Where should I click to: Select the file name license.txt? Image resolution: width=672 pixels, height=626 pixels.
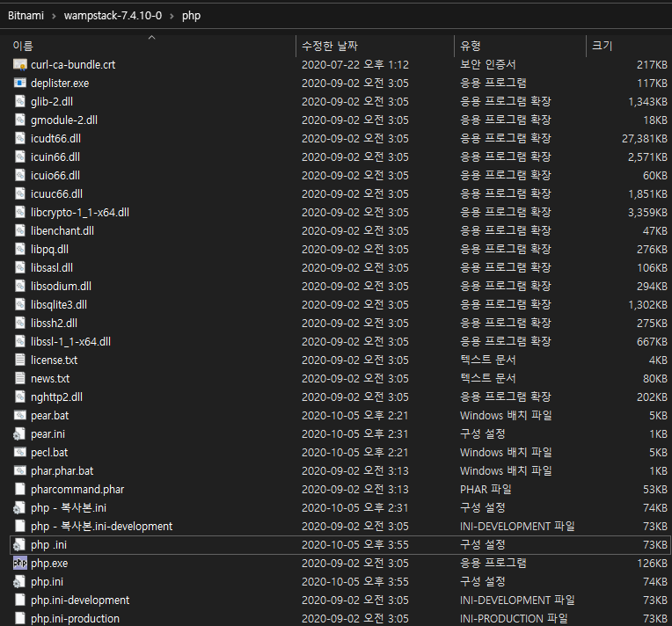point(54,360)
